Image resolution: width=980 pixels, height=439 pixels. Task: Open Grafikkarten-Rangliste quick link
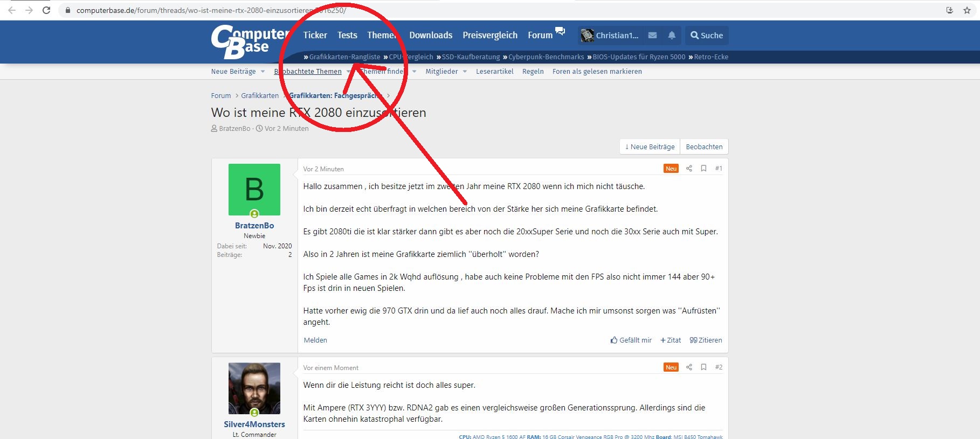(x=344, y=57)
